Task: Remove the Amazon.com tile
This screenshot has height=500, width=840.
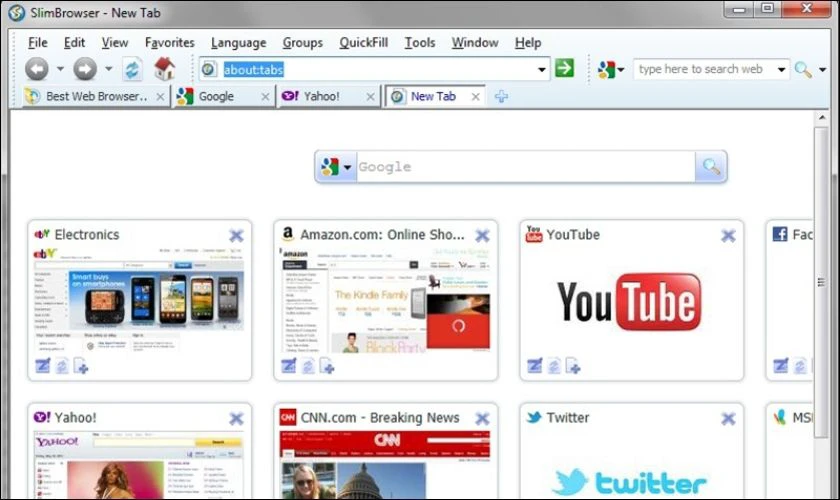Action: (482, 235)
